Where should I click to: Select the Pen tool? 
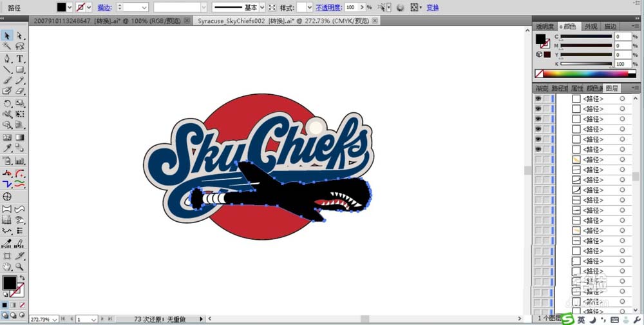point(7,59)
